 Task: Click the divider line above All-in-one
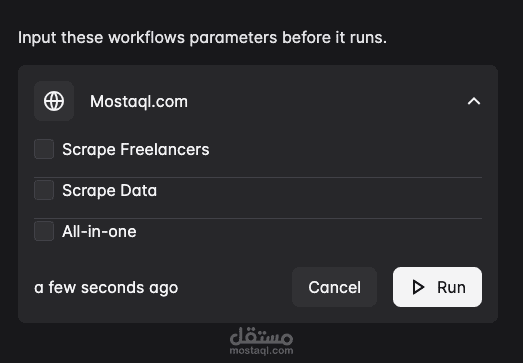coord(258,219)
